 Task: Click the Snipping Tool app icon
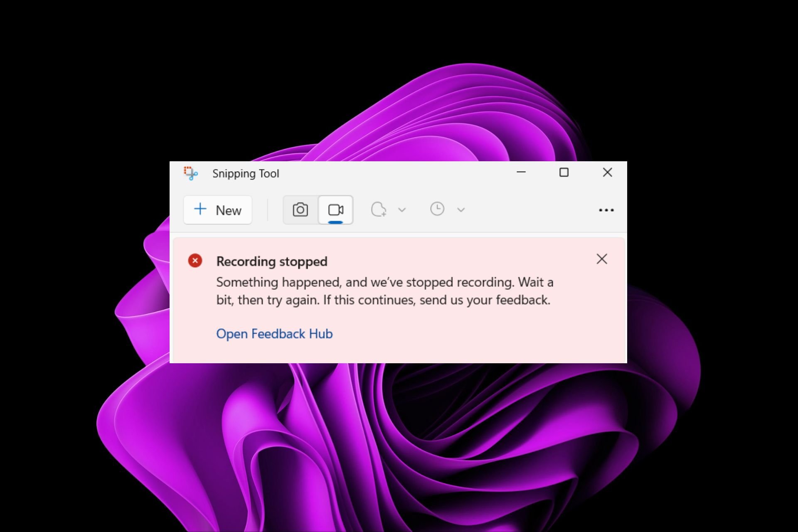191,173
